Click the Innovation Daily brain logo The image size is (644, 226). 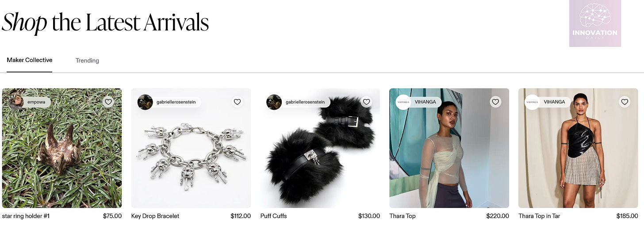595,23
